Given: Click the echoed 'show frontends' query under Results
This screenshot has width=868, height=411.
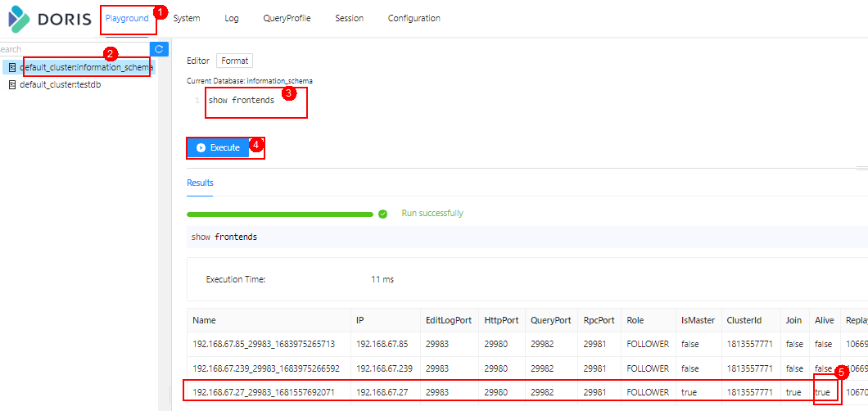Looking at the screenshot, I should tap(224, 237).
